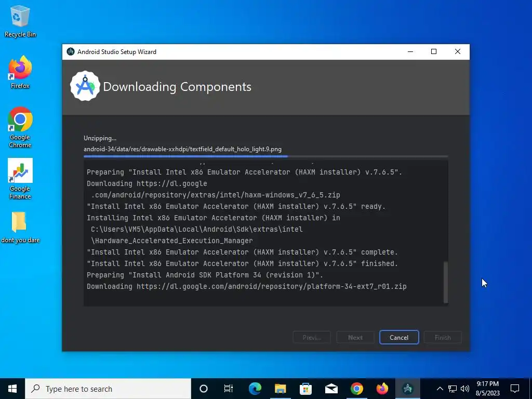This screenshot has width=532, height=399.
Task: Click the log panel vertical scrollbar thumb
Action: coord(446,282)
